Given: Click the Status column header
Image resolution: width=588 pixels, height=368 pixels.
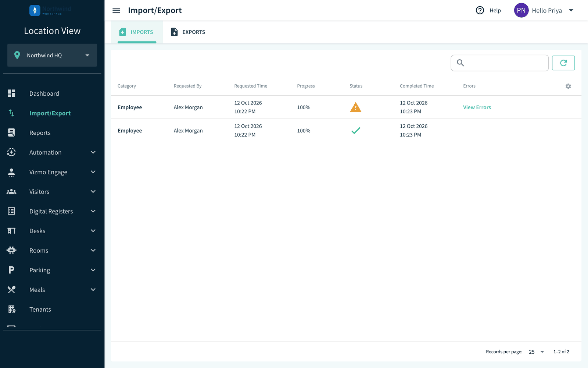Looking at the screenshot, I should tap(356, 86).
